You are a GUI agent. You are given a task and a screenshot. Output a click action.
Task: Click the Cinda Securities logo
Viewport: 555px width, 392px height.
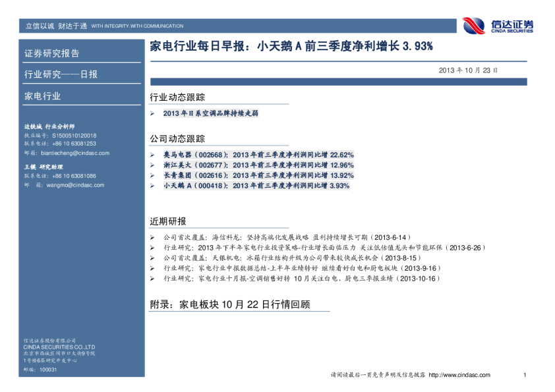498,26
